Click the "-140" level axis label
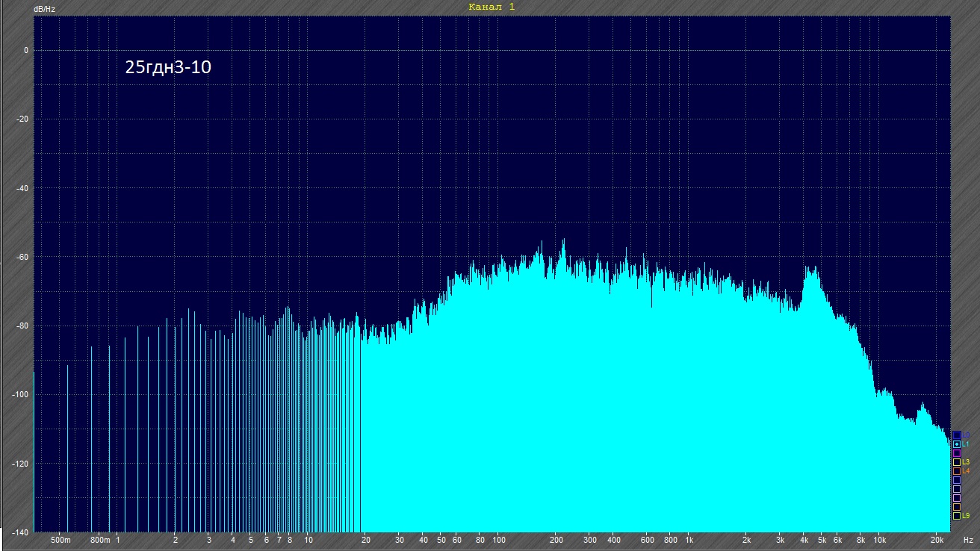Image resolution: width=980 pixels, height=551 pixels. 20,532
